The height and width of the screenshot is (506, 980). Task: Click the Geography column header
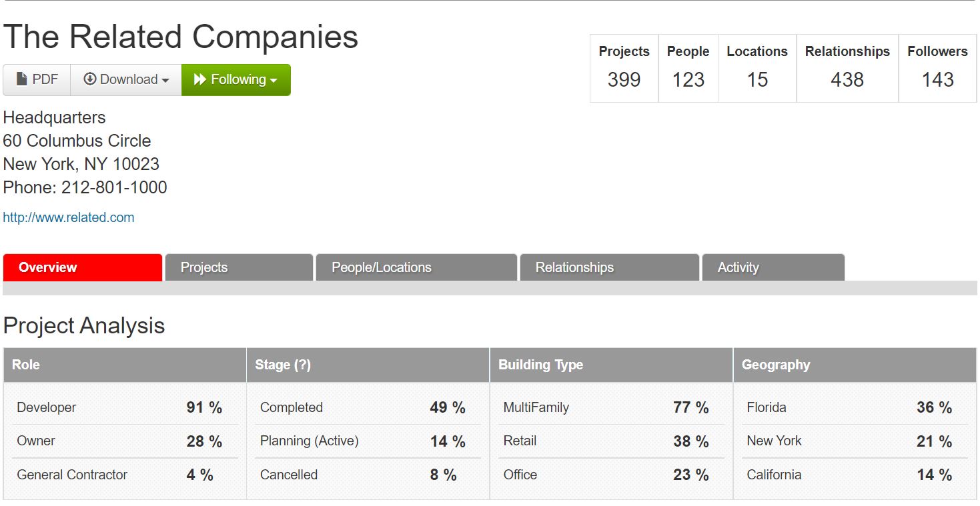tap(855, 365)
